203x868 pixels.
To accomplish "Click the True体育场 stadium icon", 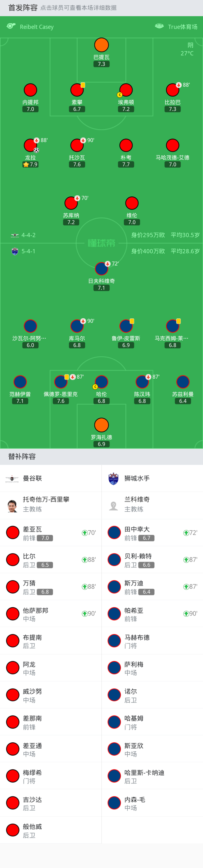I will [159, 26].
